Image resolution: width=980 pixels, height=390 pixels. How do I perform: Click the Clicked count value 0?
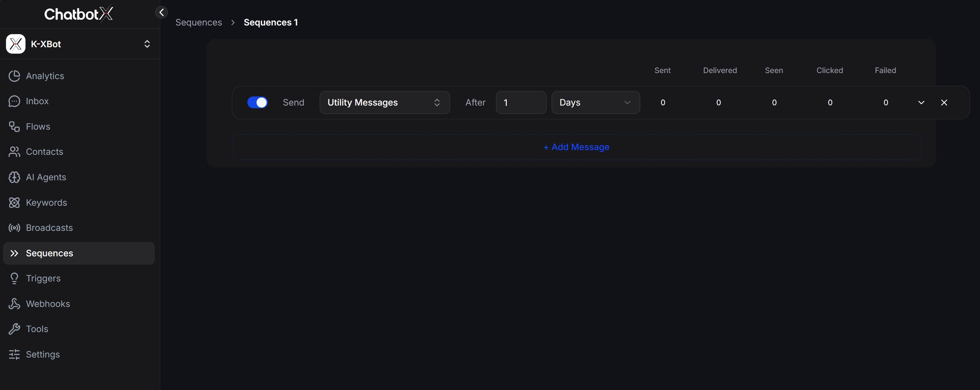point(830,102)
